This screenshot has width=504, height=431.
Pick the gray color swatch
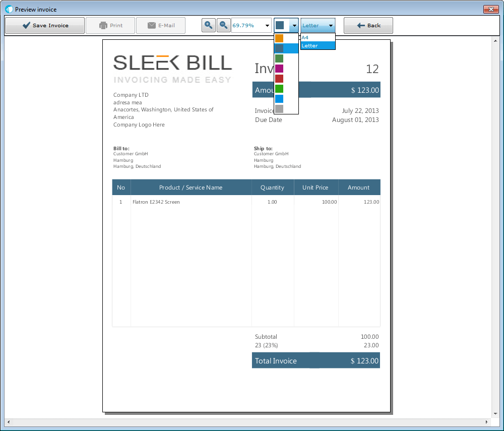(x=279, y=109)
